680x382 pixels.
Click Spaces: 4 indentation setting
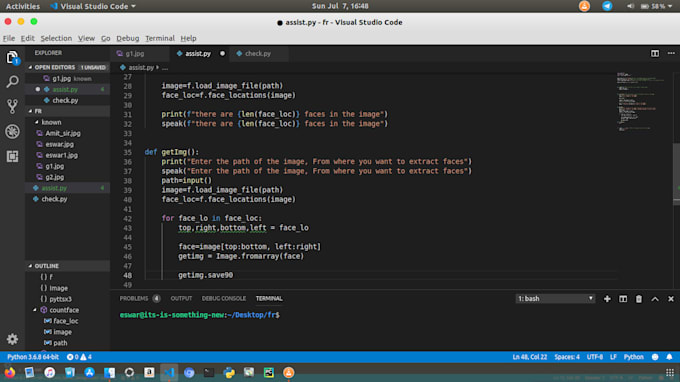567,357
